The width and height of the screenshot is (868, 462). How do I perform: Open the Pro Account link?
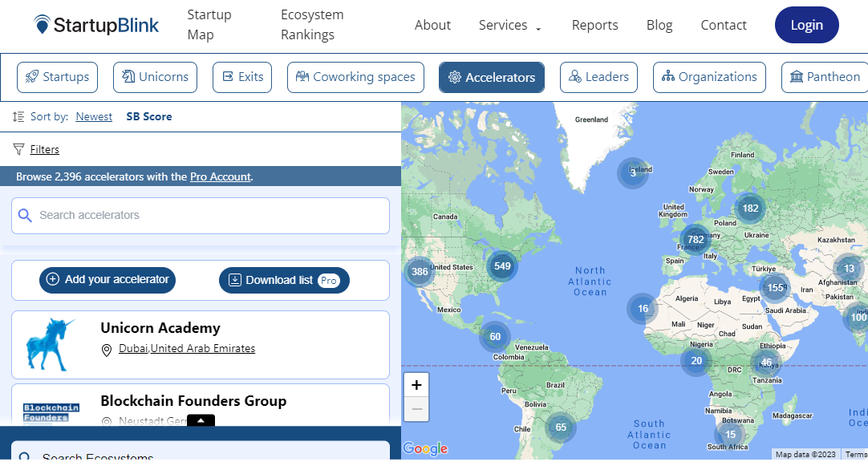pyautogui.click(x=221, y=176)
